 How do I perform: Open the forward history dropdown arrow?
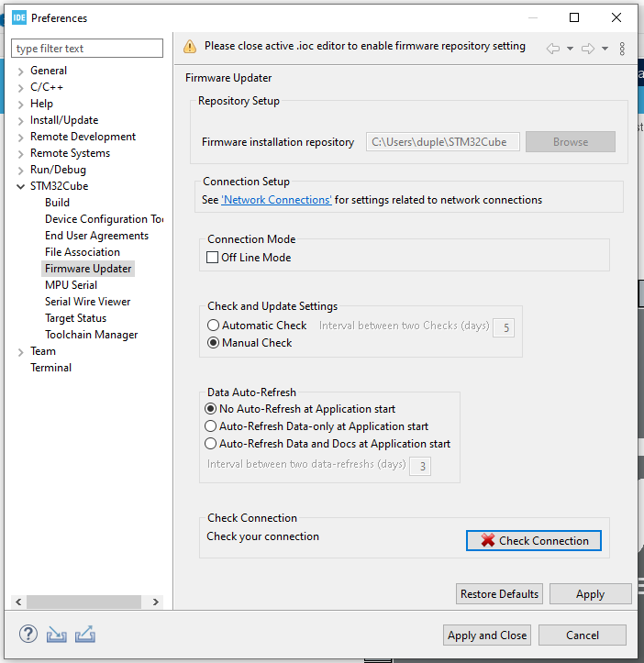click(605, 49)
